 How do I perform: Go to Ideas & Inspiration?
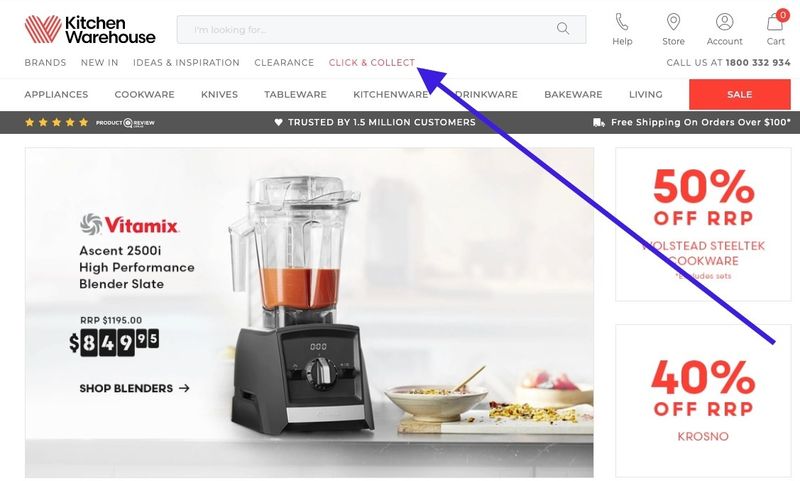186,62
